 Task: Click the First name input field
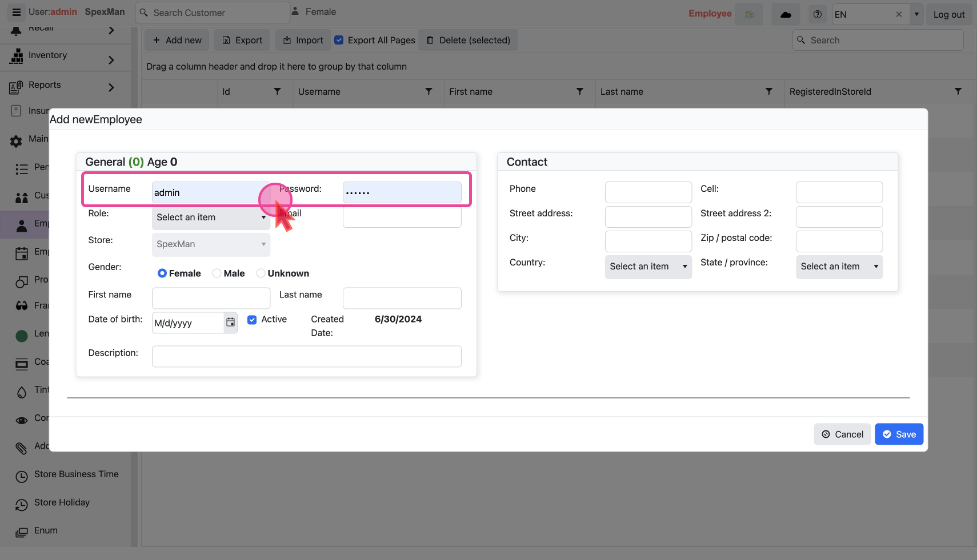click(x=211, y=298)
